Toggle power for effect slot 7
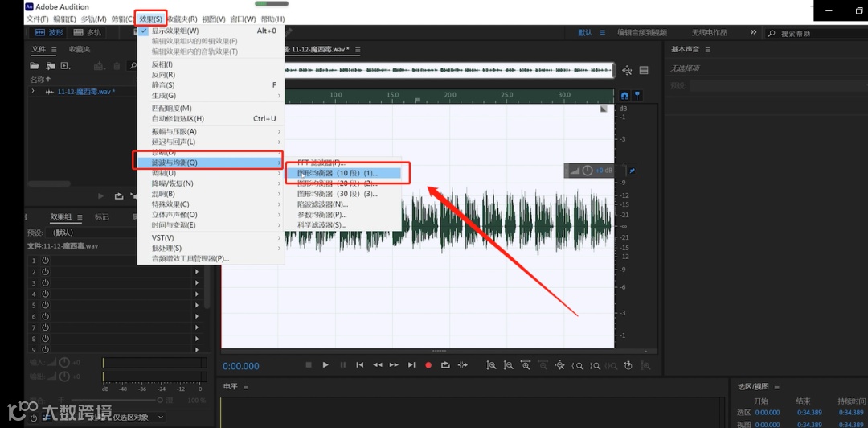868x428 pixels. point(45,327)
